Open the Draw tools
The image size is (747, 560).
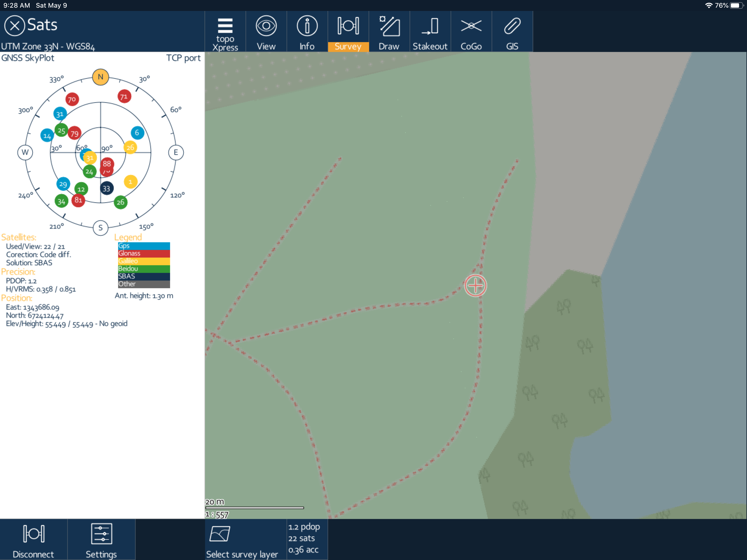coord(389,32)
